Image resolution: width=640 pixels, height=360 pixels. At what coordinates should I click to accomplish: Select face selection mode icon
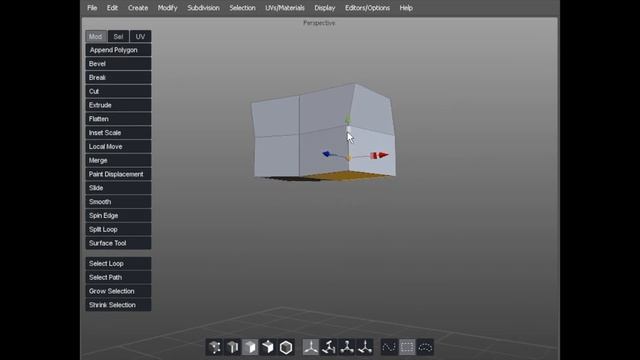coord(250,347)
